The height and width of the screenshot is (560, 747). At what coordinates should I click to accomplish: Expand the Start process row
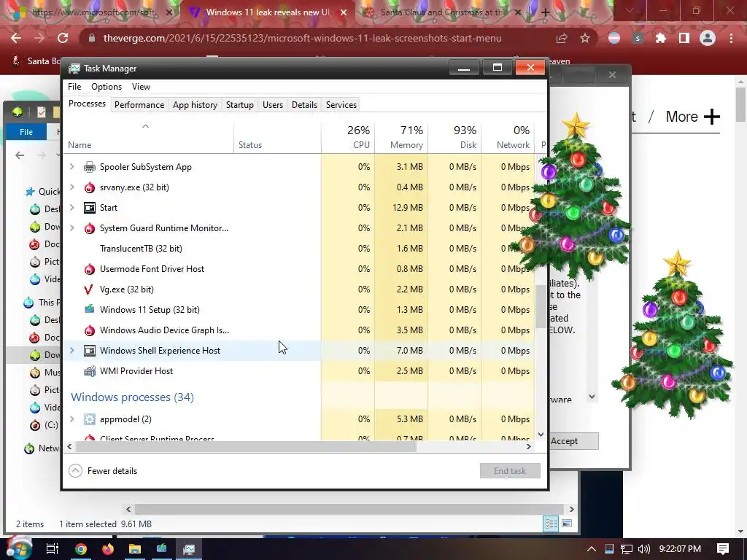[72, 208]
